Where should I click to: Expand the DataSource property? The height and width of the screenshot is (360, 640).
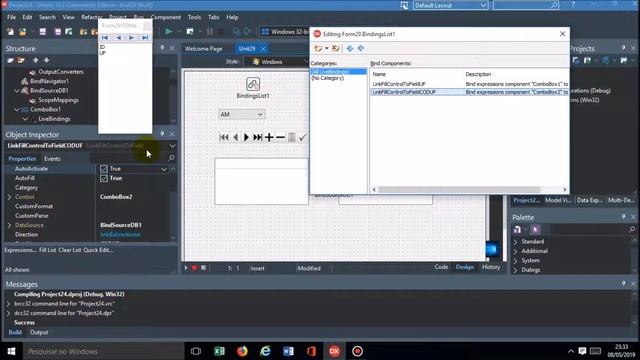pyautogui.click(x=9, y=225)
